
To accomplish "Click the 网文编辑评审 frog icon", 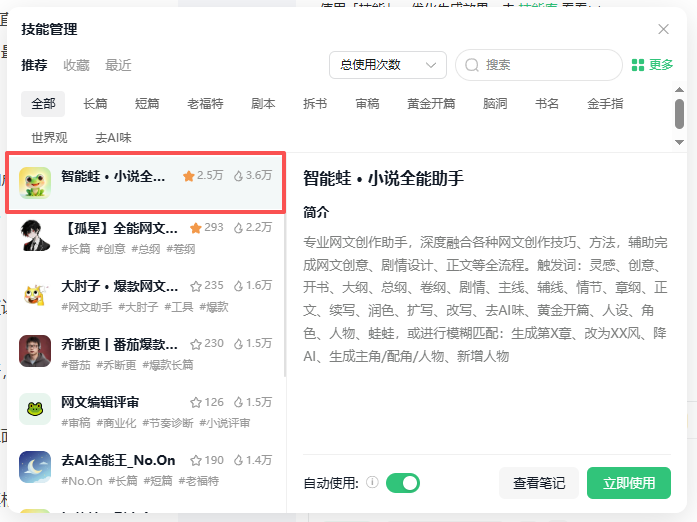I will click(35, 409).
